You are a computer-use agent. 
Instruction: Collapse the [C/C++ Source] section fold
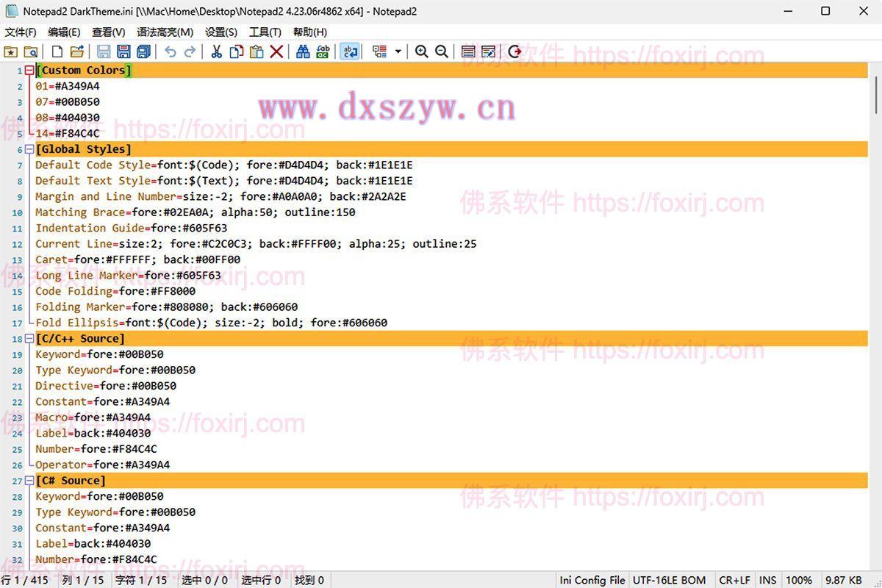tap(29, 339)
